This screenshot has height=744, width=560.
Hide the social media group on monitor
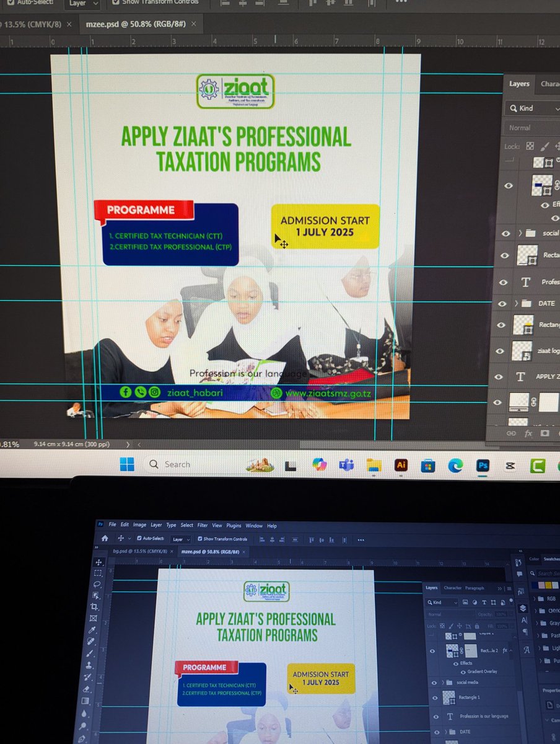[505, 233]
